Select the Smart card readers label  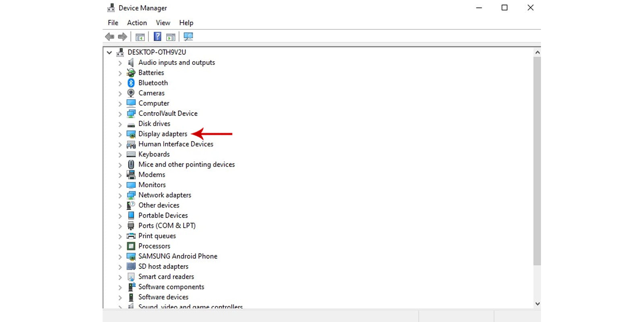[166, 277]
